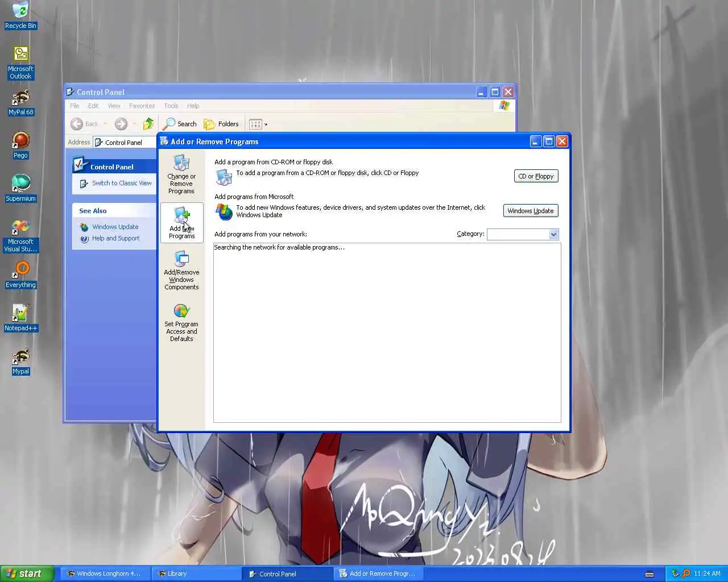Switch to Library taskbar item
The width and height of the screenshot is (728, 582).
click(x=196, y=573)
